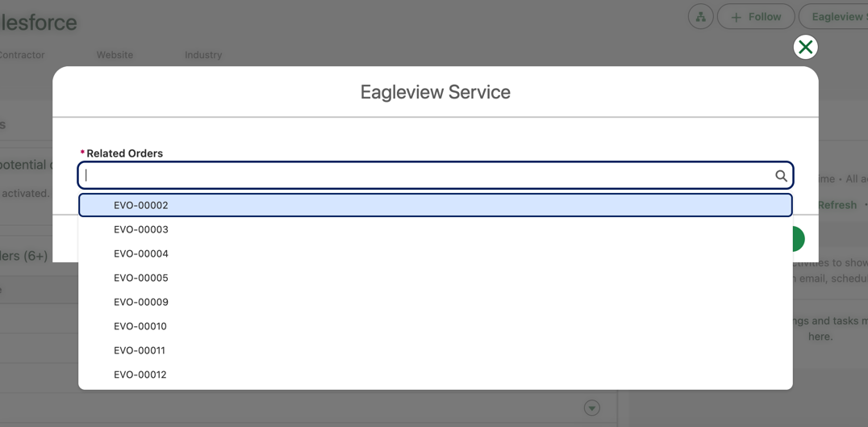Open the Orders (6+) related list heading
The width and height of the screenshot is (868, 427).
(x=24, y=256)
